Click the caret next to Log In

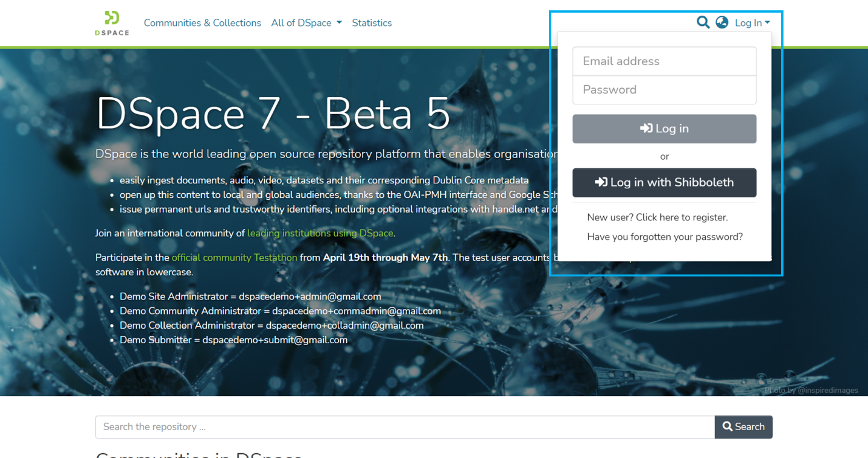(767, 22)
